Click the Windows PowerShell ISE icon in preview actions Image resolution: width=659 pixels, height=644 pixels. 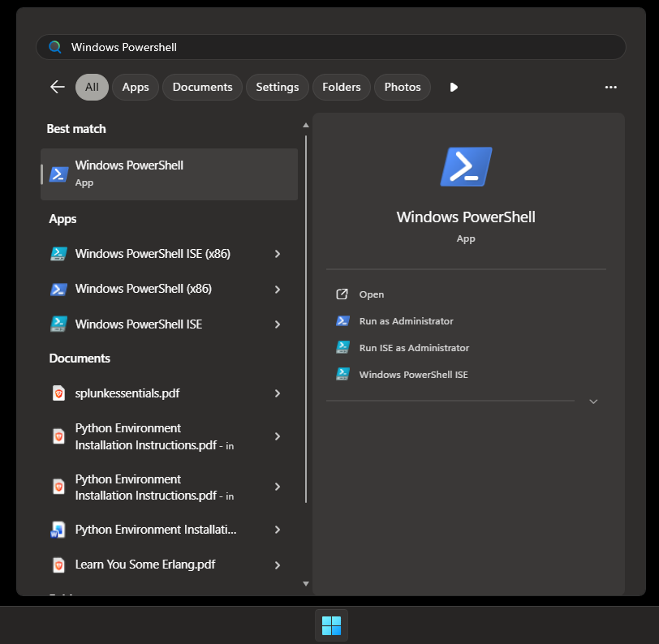(342, 374)
